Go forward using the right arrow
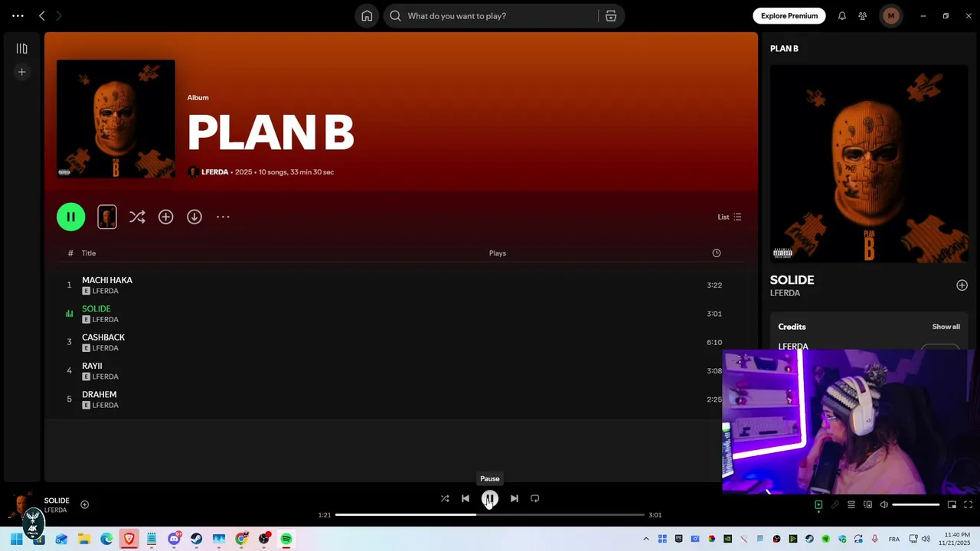Viewport: 980px width, 551px height. (59, 15)
